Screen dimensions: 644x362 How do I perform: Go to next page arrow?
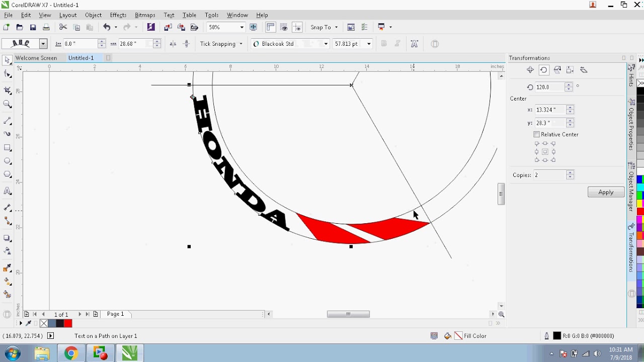pos(79,314)
